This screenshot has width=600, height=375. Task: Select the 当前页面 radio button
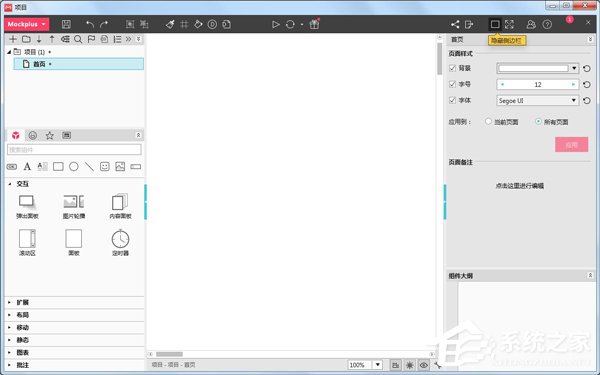(x=488, y=122)
